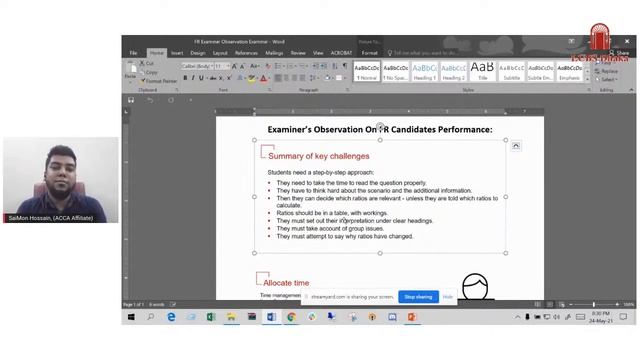Click the Shading paint bucket icon

coord(327,78)
